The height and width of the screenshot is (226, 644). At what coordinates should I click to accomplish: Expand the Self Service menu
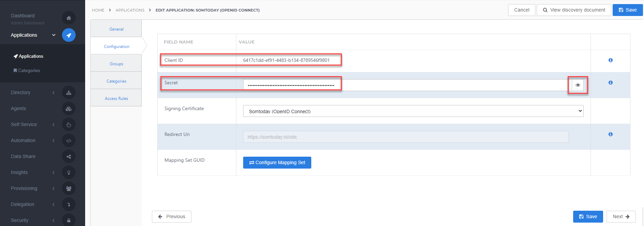pyautogui.click(x=53, y=125)
